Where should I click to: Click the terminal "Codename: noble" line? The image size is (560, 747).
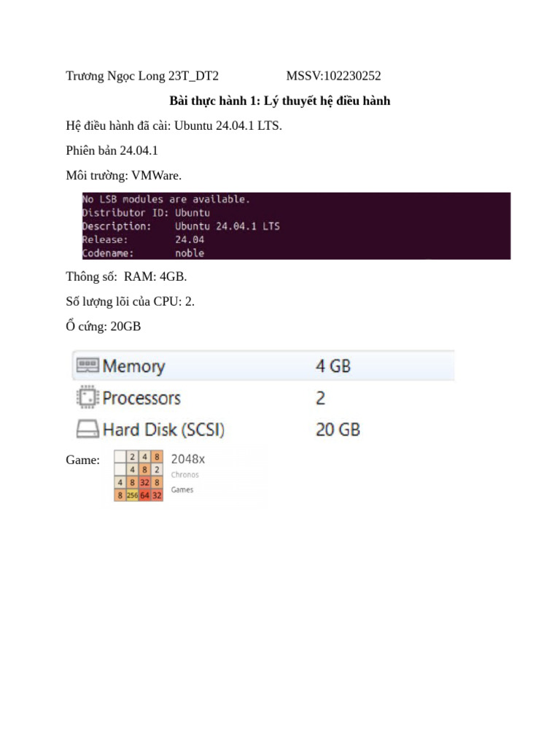143,253
